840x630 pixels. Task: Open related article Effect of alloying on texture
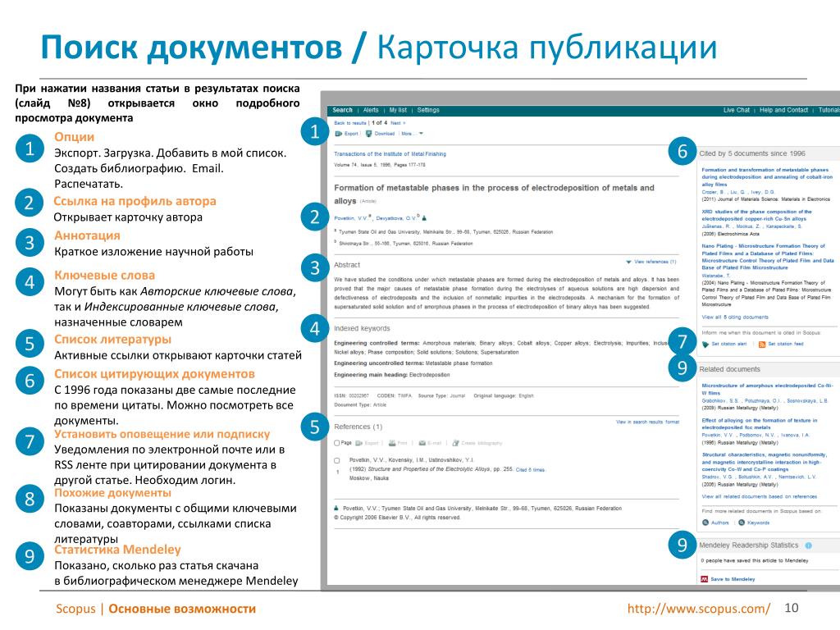point(760,424)
